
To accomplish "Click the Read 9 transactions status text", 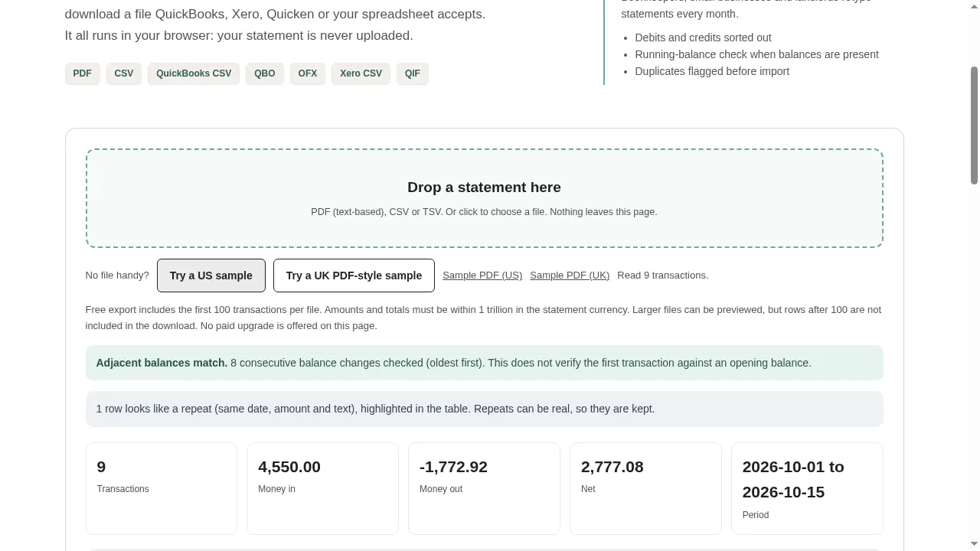I will click(x=663, y=275).
